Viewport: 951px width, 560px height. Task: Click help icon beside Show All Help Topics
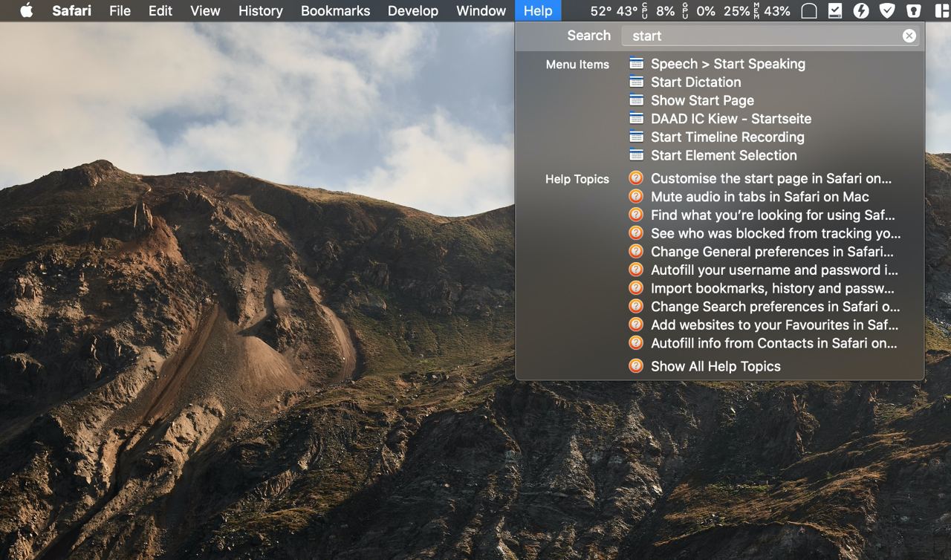[x=636, y=365]
